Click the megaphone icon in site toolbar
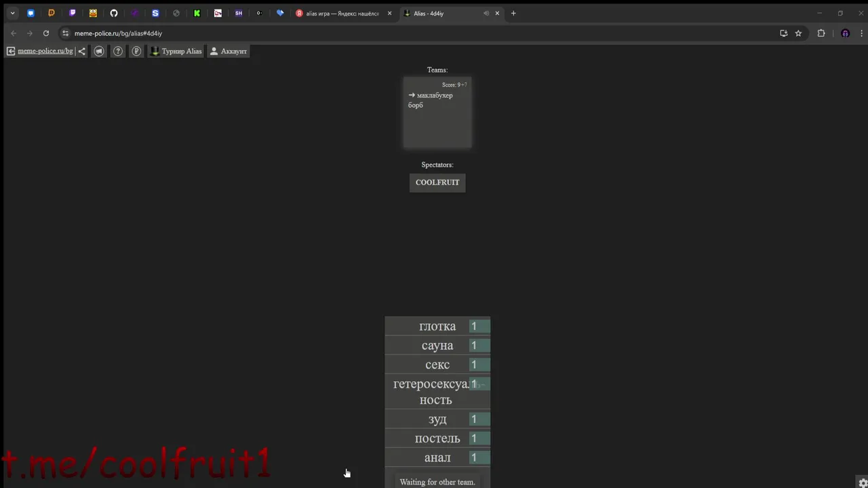The height and width of the screenshot is (488, 868). 99,51
